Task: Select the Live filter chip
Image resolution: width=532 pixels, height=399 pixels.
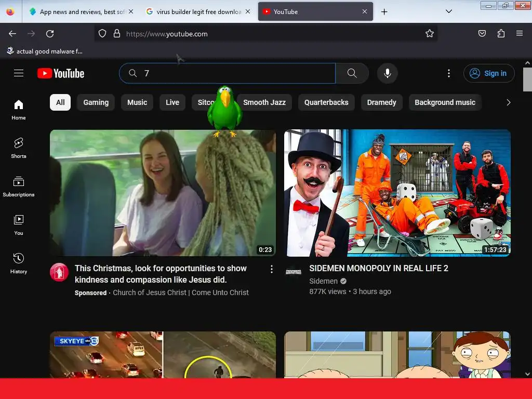Action: 172,102
